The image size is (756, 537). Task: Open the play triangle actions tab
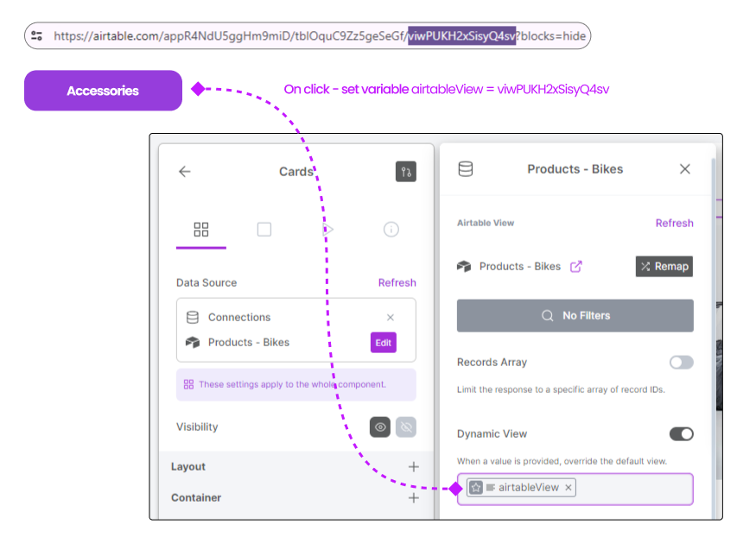tap(327, 230)
